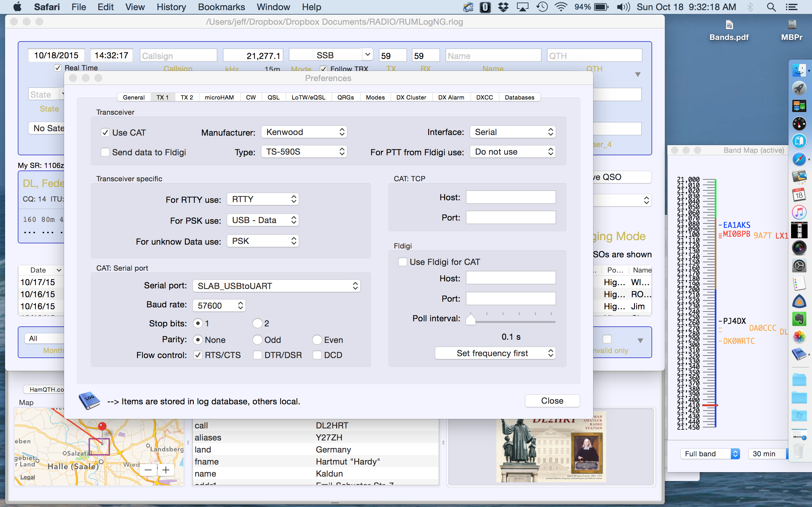Uncheck the Use CAT checkbox
This screenshot has width=812, height=507.
click(x=105, y=132)
